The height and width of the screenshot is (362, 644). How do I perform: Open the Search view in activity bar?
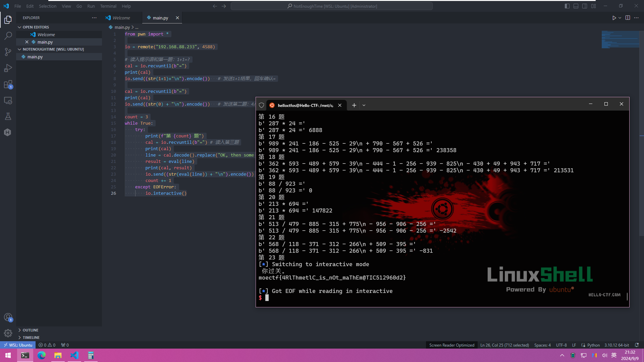pyautogui.click(x=8, y=36)
